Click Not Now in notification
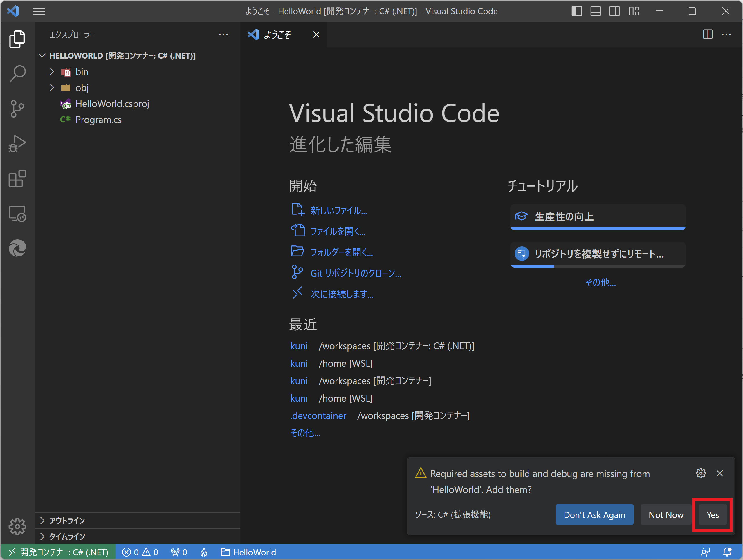 [x=666, y=515]
